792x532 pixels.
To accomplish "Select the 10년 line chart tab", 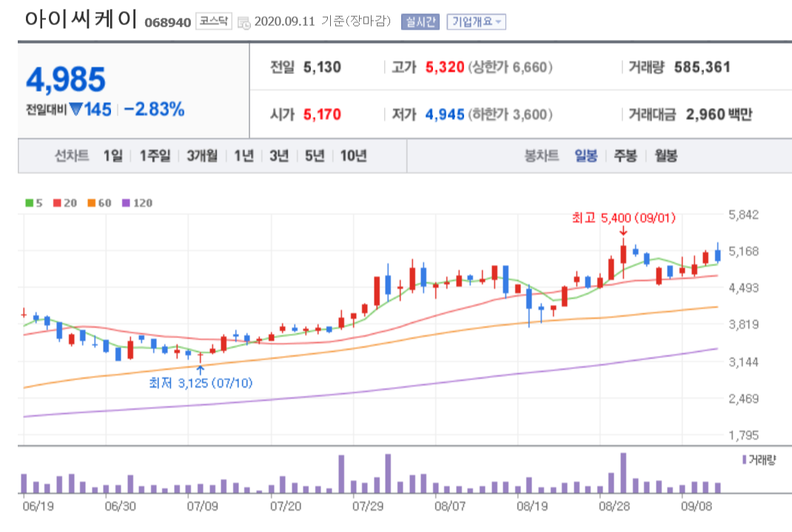I will tap(354, 155).
